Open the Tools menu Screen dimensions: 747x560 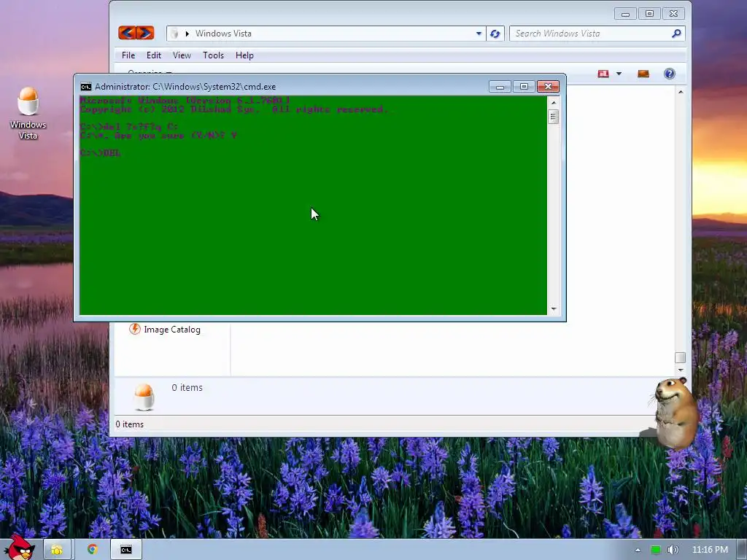pos(213,55)
